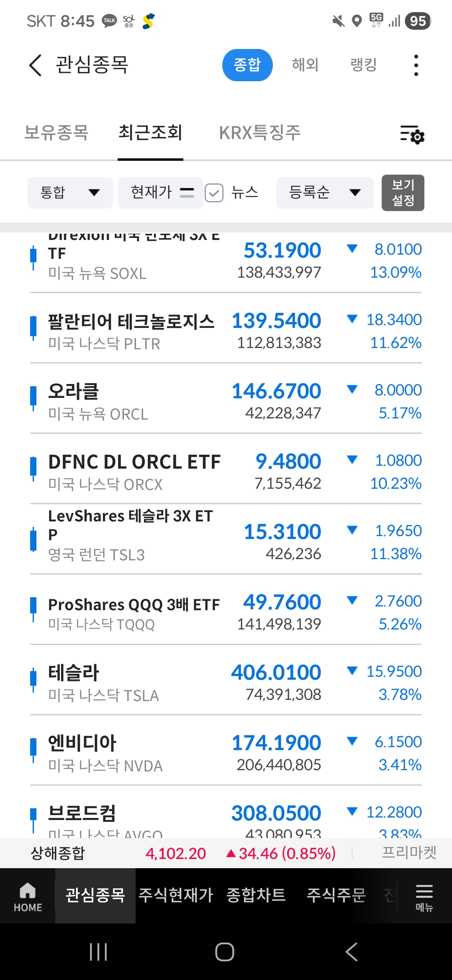Expand the 통합 market dropdown
Viewport: 452px width, 980px height.
tap(70, 193)
